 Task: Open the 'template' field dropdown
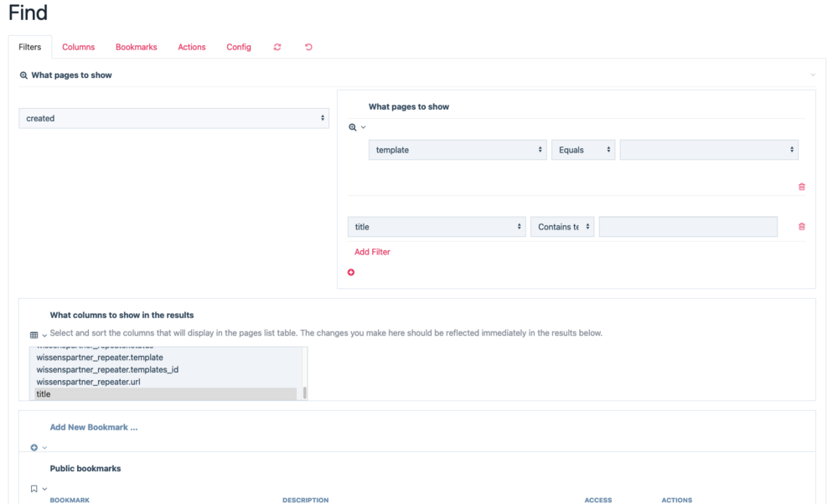tap(458, 150)
